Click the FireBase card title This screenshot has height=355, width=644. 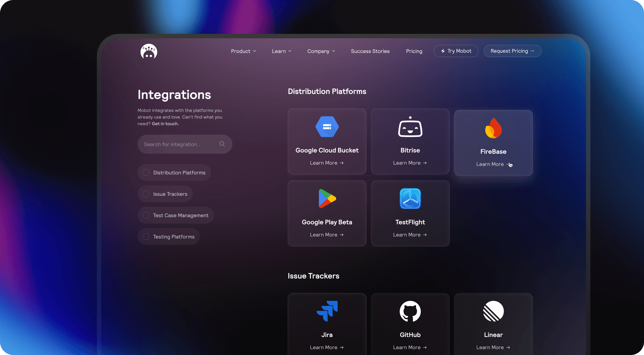(x=493, y=152)
